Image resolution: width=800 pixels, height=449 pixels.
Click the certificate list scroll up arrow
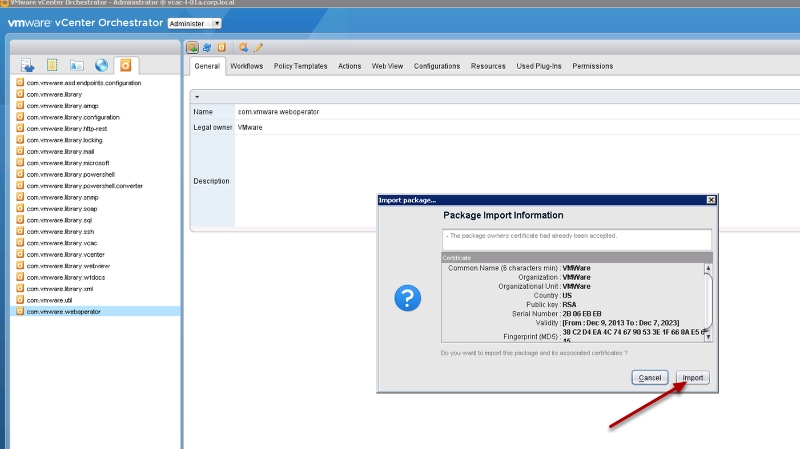pos(708,268)
